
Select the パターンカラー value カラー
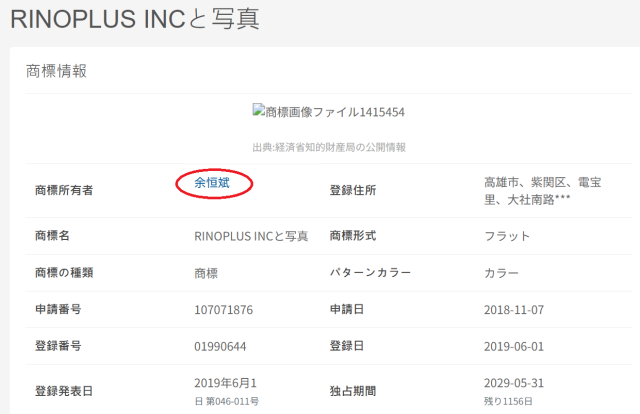pos(501,273)
